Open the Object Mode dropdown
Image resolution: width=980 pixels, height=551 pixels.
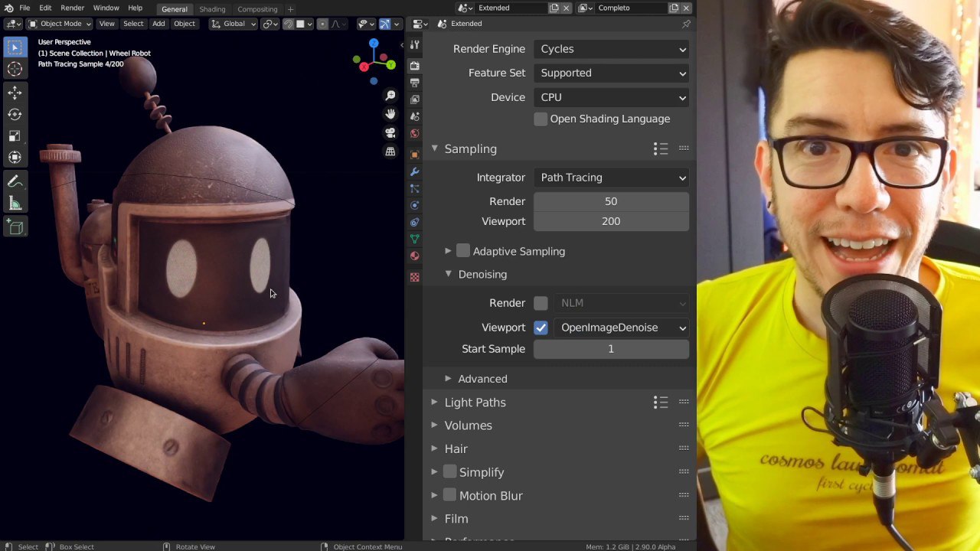(60, 24)
